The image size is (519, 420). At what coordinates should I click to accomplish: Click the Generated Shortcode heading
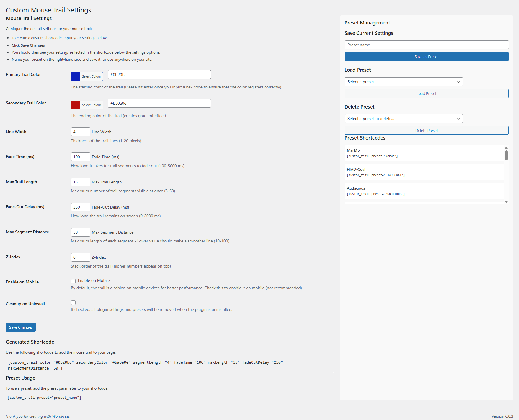[x=30, y=342]
